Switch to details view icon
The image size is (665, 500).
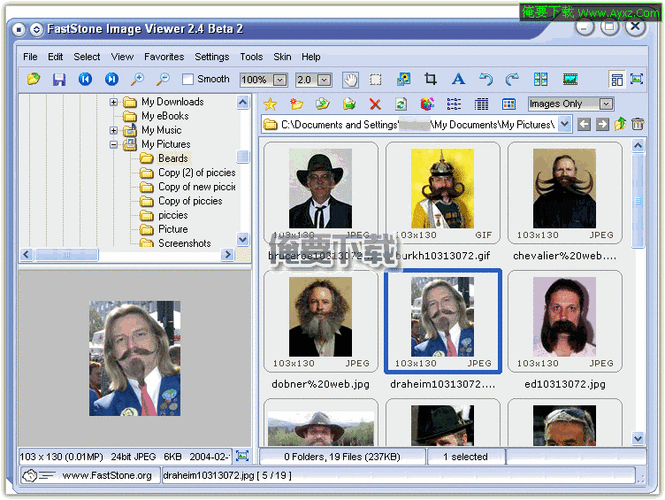pos(481,104)
